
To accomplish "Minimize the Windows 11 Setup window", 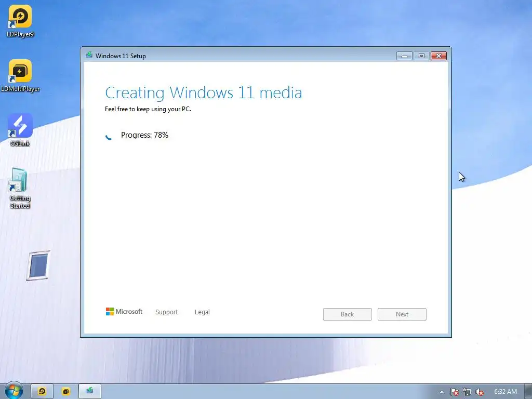I will 404,56.
